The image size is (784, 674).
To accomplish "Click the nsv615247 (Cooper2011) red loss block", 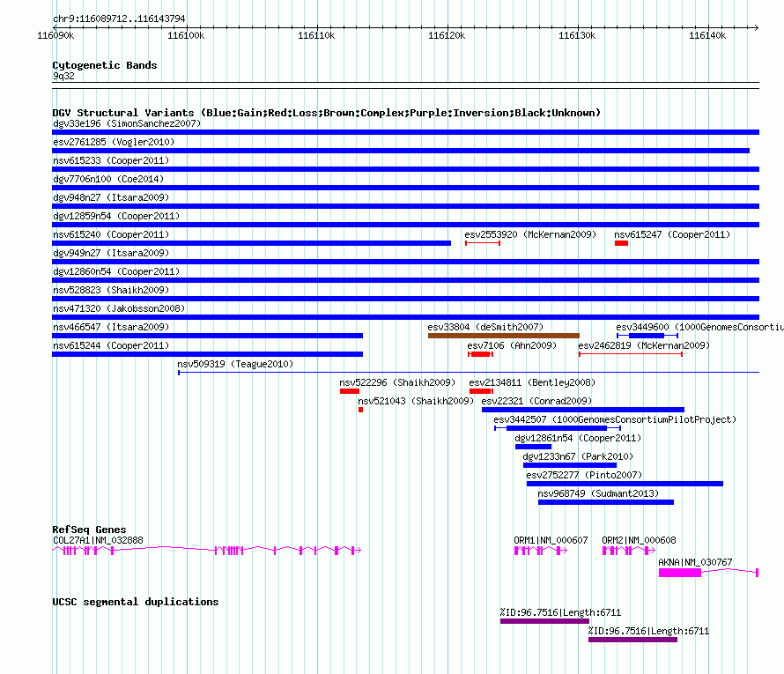I will click(622, 243).
